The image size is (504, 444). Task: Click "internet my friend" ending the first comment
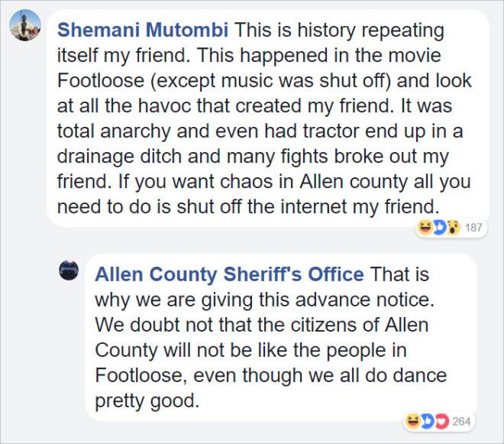click(x=360, y=206)
